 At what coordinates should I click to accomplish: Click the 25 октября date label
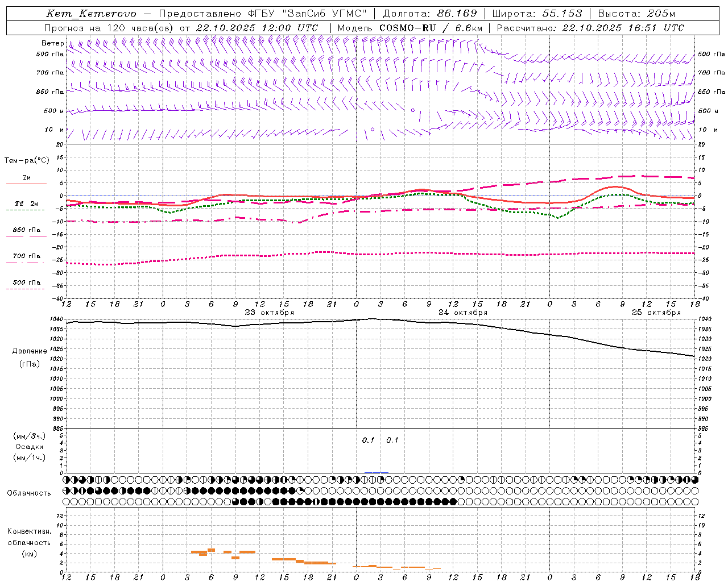pyautogui.click(x=656, y=313)
